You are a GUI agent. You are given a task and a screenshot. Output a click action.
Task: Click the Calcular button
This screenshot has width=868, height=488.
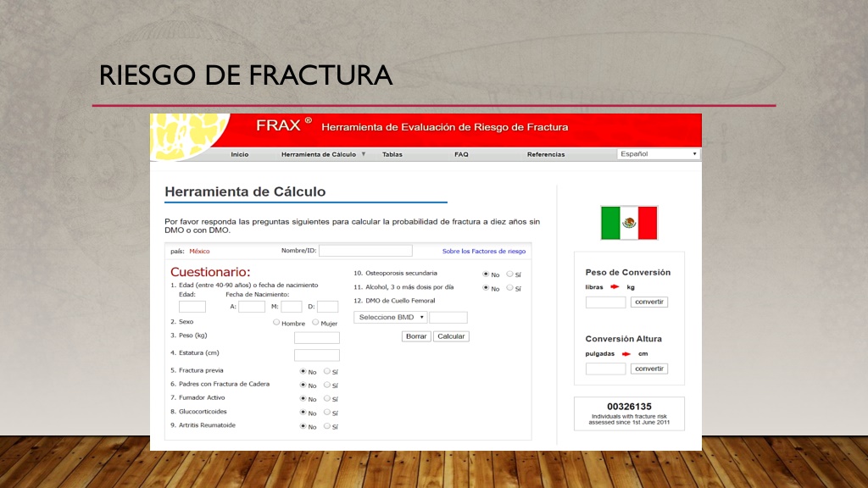tap(451, 336)
